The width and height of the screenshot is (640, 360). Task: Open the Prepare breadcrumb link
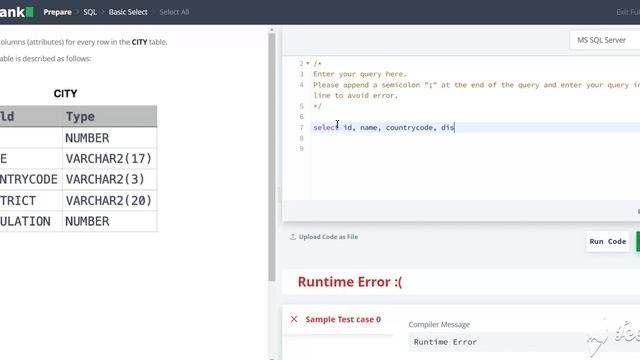57,12
